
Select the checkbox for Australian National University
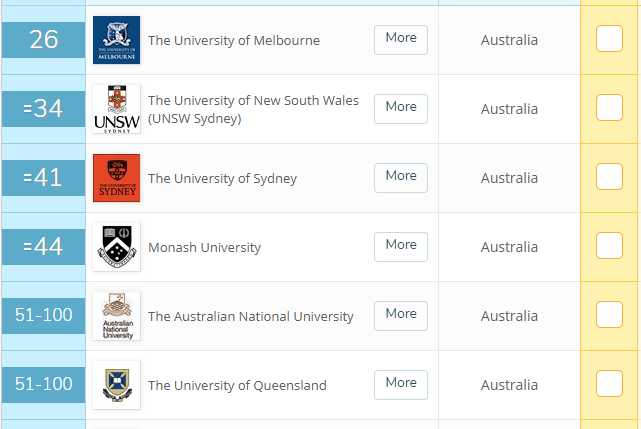pyautogui.click(x=609, y=314)
